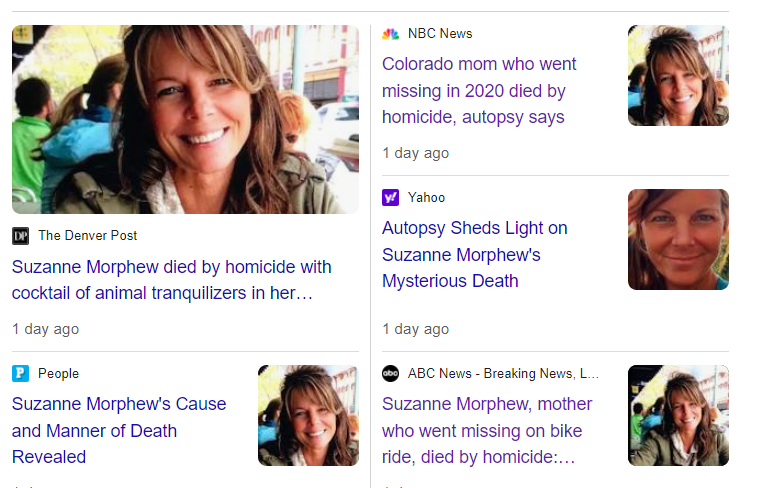The width and height of the screenshot is (758, 488).
Task: Click the 'People' source label
Action: click(58, 374)
